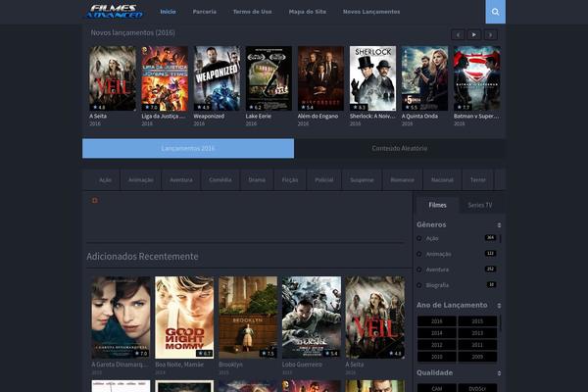The image size is (588, 392).
Task: Open the Batman v Superman poster
Action: pos(477,78)
